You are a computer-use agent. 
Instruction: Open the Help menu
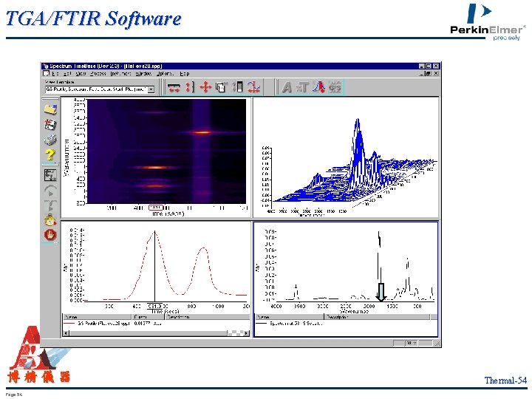(185, 73)
